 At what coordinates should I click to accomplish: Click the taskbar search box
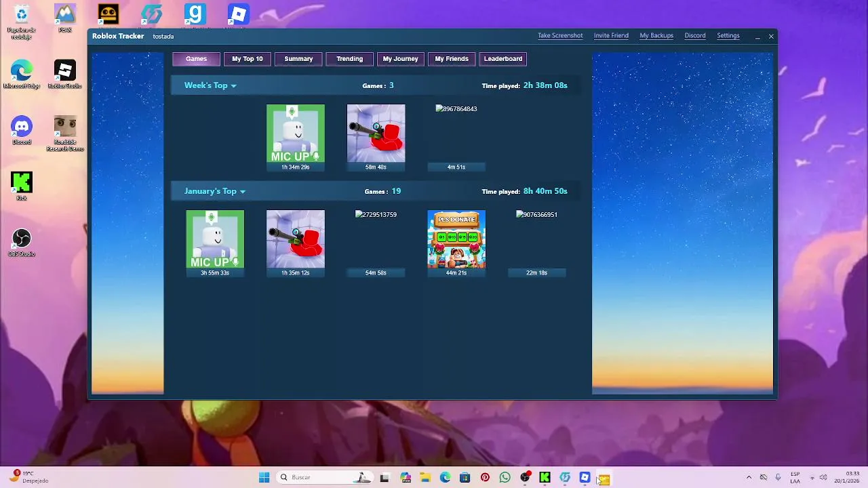click(x=324, y=478)
